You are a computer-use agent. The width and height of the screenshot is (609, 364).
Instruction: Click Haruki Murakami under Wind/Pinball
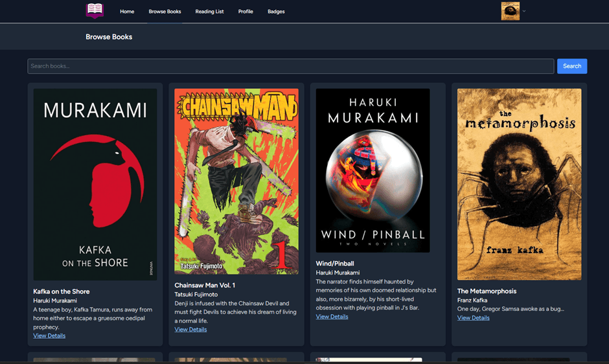click(x=338, y=273)
